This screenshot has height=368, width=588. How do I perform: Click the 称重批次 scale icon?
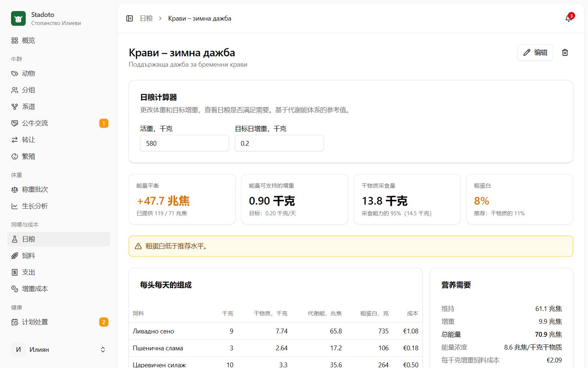pyautogui.click(x=15, y=190)
